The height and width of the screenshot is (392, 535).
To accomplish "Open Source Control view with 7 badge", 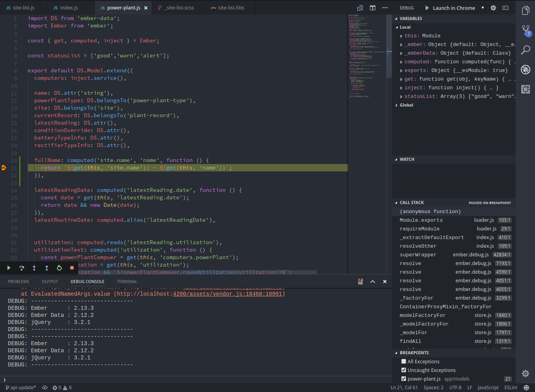I will coord(526,30).
